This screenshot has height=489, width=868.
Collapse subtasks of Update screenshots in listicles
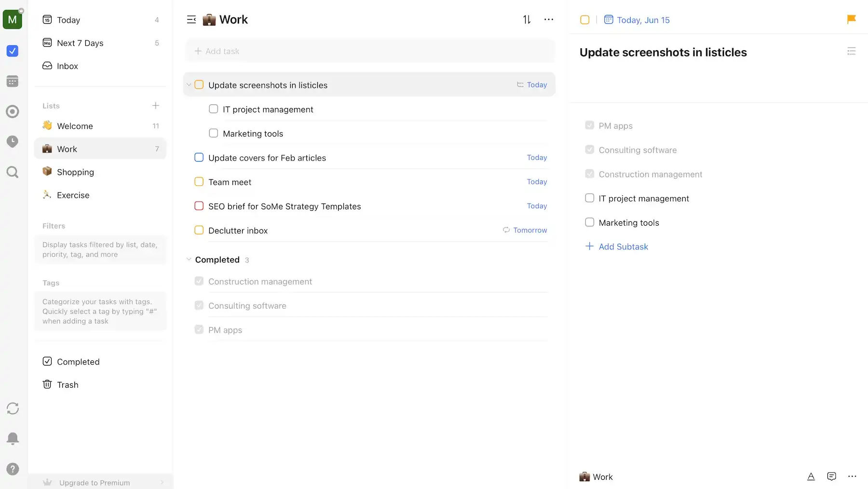click(189, 85)
